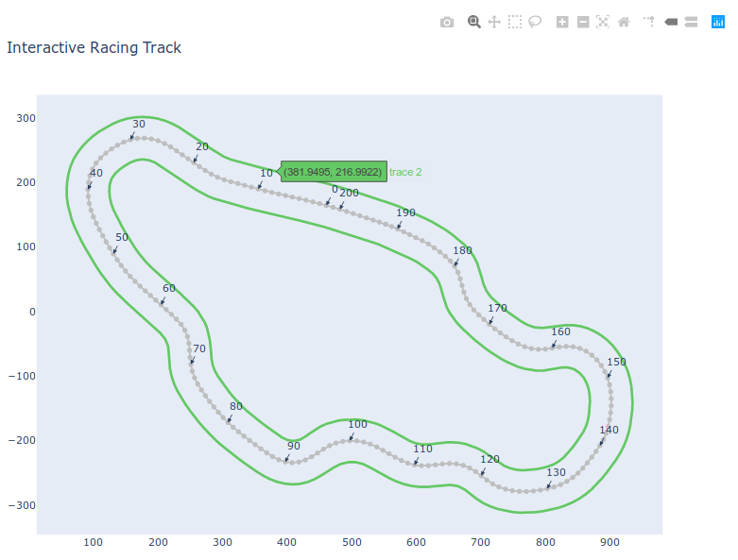Open the Plotly logo link

(717, 22)
